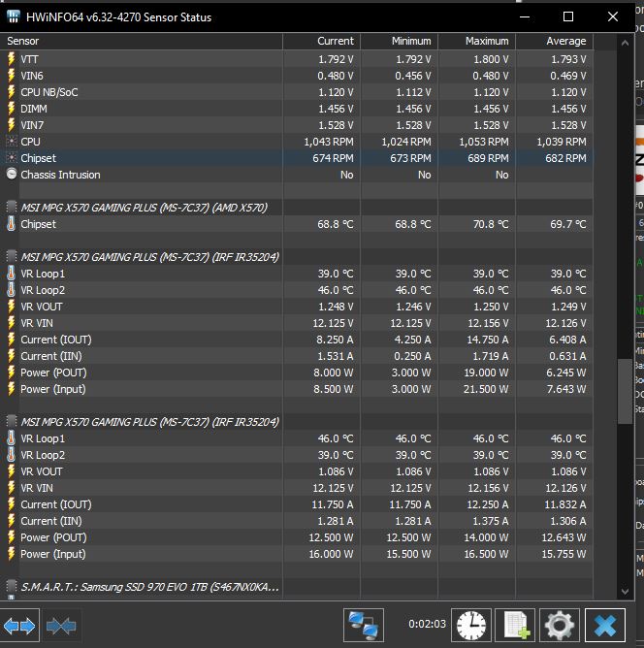644x648 pixels.
Task: Click the Chipset fan icon
Action: click(x=12, y=158)
